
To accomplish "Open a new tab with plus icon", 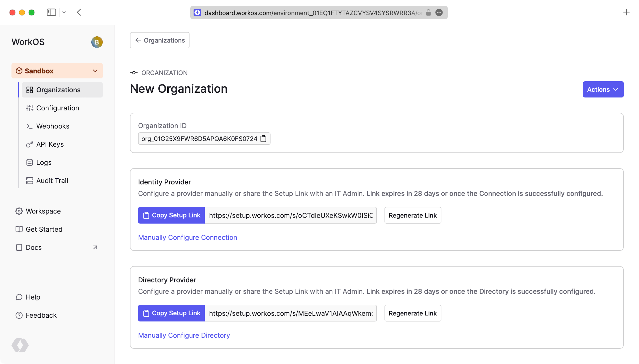I will click(626, 12).
